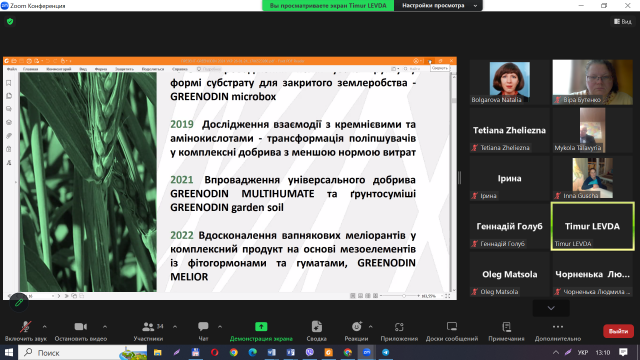This screenshot has width=640, height=360.
Task: Click the Reactions smiley icon
Action: click(x=356, y=327)
